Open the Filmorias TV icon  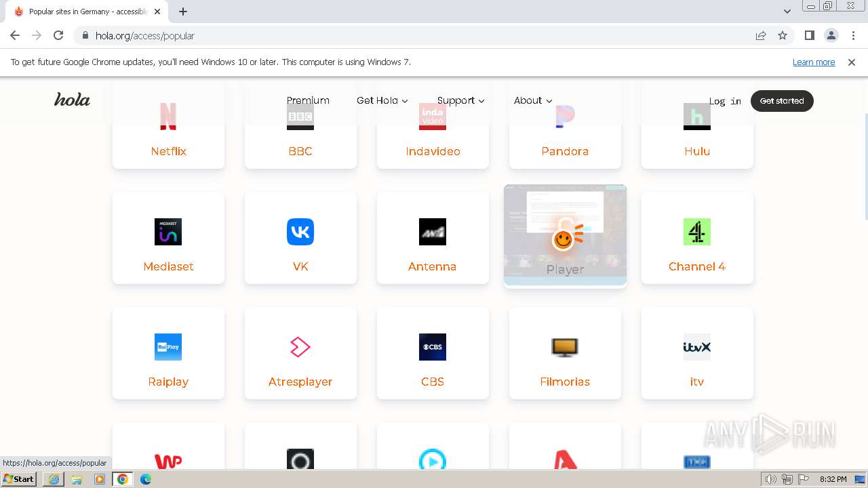[565, 347]
